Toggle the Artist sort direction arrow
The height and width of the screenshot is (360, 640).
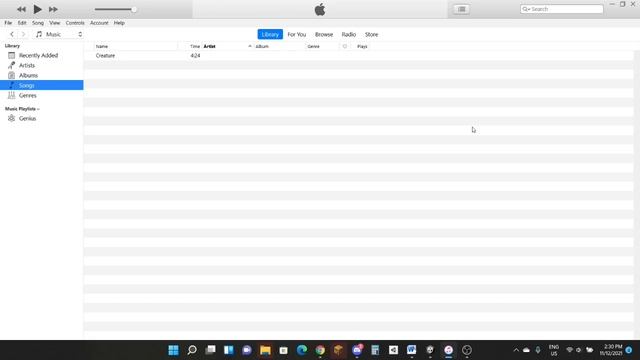[250, 46]
